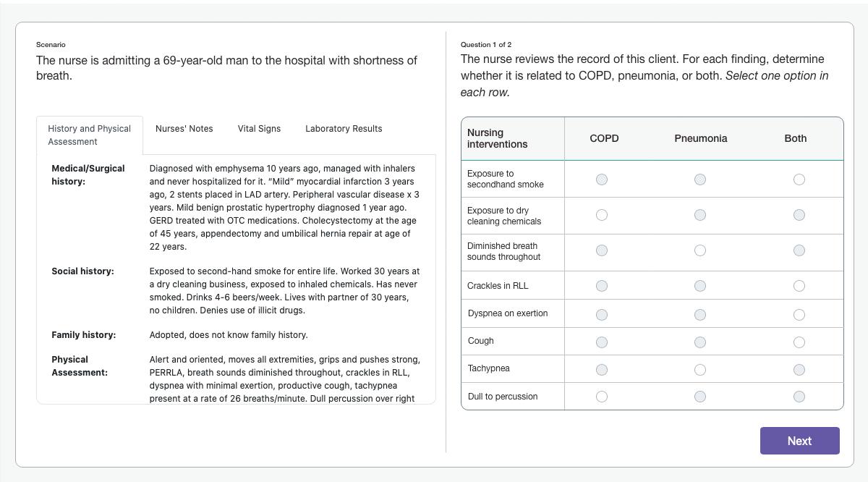
Task: Select Both for Tachypnea row
Action: click(799, 370)
